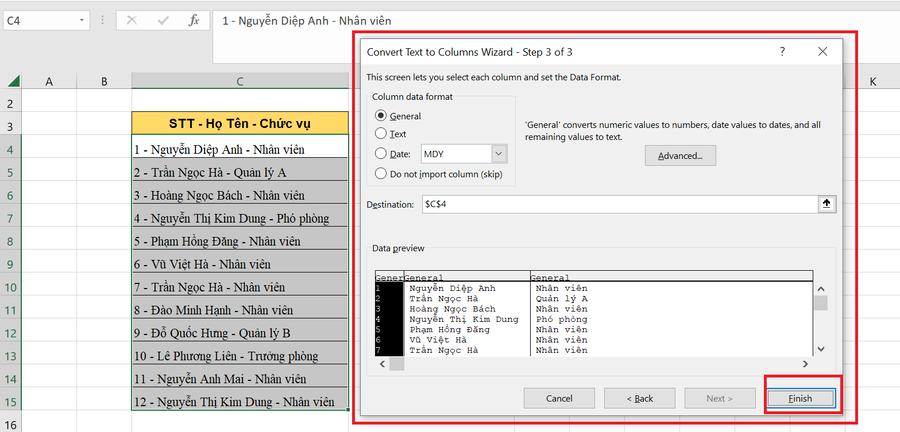The height and width of the screenshot is (432, 900).
Task: Select column B header
Action: (104, 81)
